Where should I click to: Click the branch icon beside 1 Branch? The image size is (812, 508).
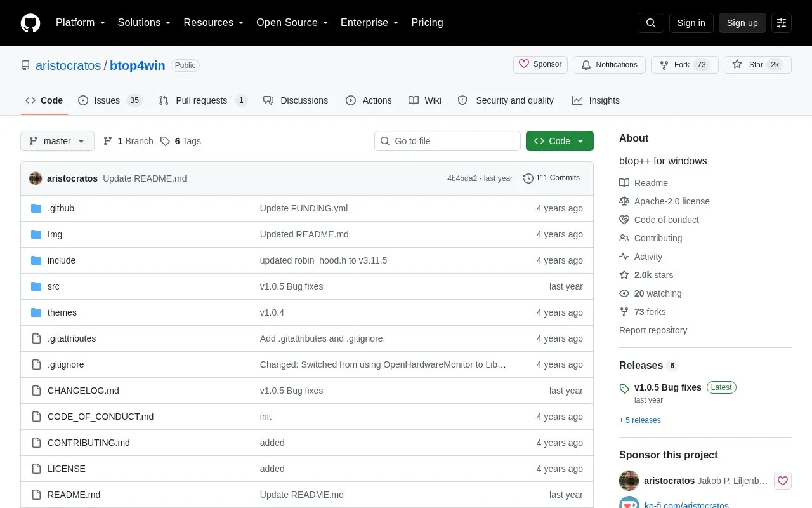[x=108, y=141]
